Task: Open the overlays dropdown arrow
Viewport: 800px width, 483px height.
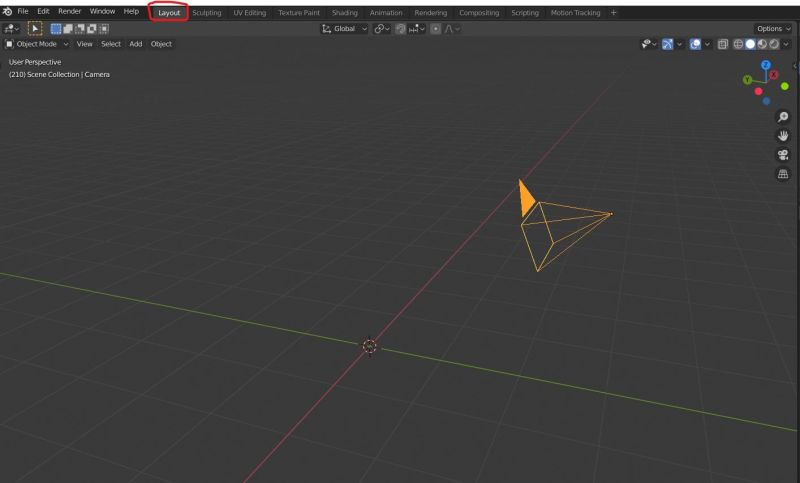Action: [x=707, y=44]
